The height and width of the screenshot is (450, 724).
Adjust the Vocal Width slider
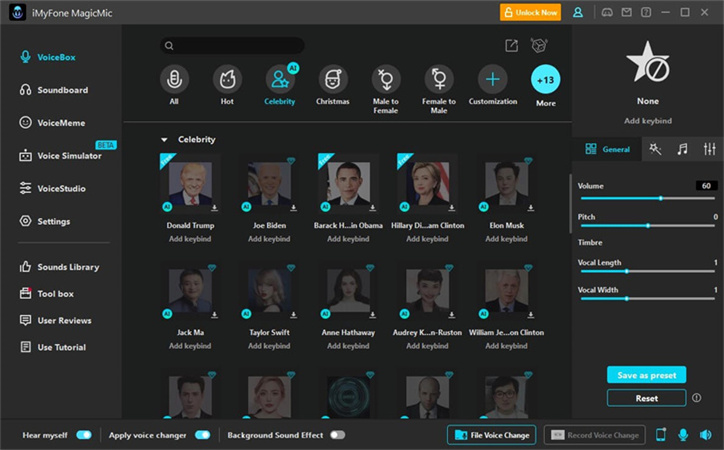pyautogui.click(x=647, y=299)
